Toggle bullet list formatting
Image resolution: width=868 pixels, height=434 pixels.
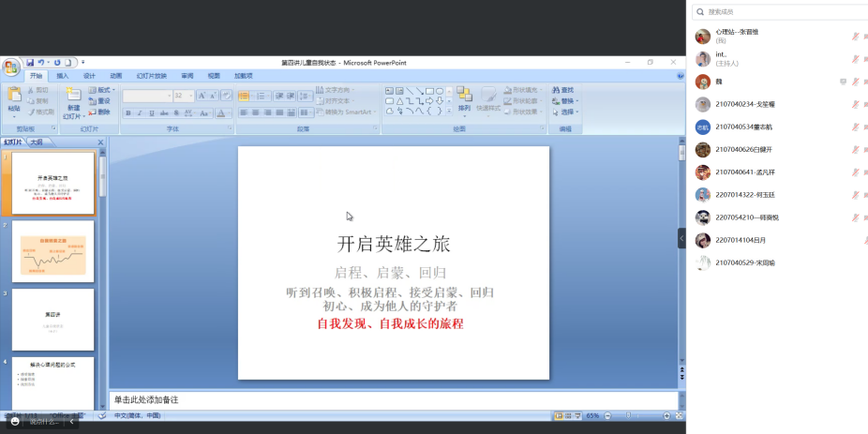[244, 96]
